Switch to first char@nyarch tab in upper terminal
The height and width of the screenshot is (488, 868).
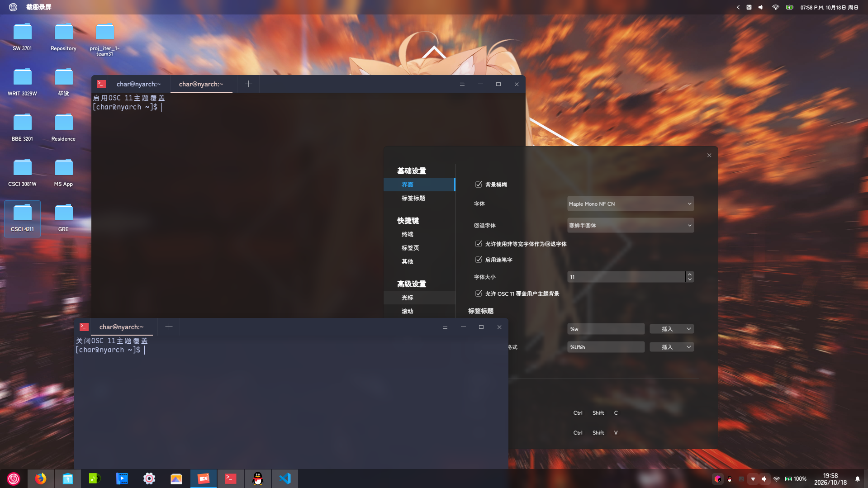(x=138, y=84)
